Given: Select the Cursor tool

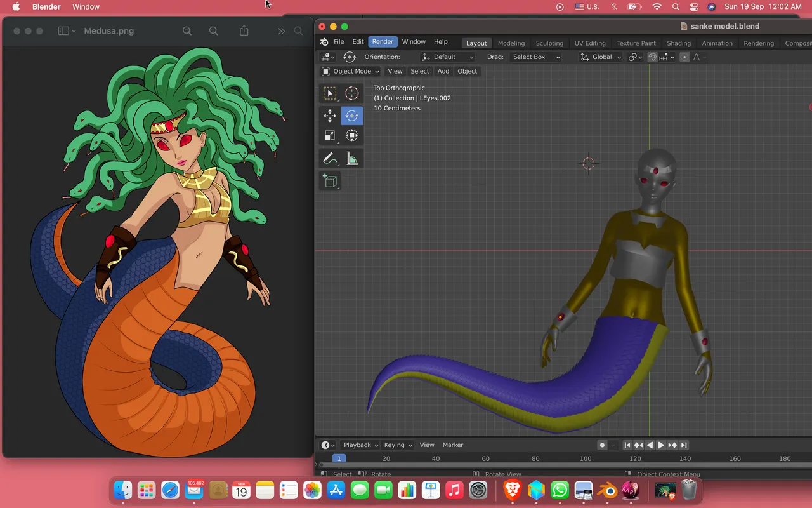Looking at the screenshot, I should pyautogui.click(x=352, y=93).
